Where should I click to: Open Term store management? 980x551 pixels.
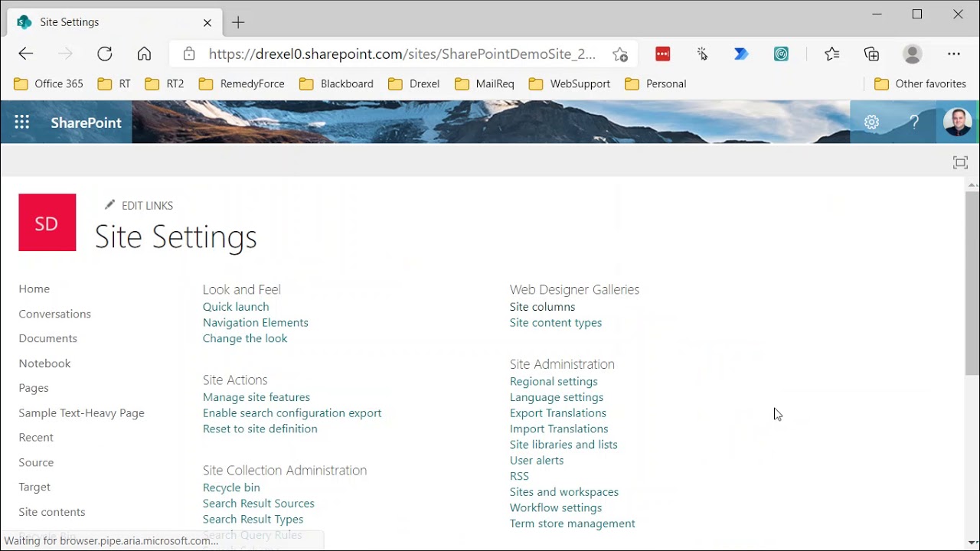click(x=573, y=523)
